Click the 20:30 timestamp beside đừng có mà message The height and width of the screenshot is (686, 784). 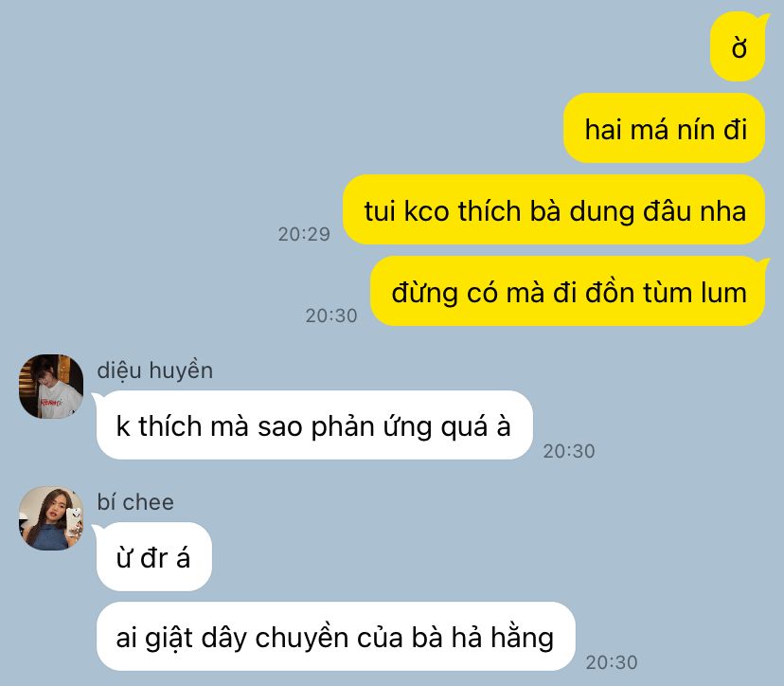click(331, 316)
